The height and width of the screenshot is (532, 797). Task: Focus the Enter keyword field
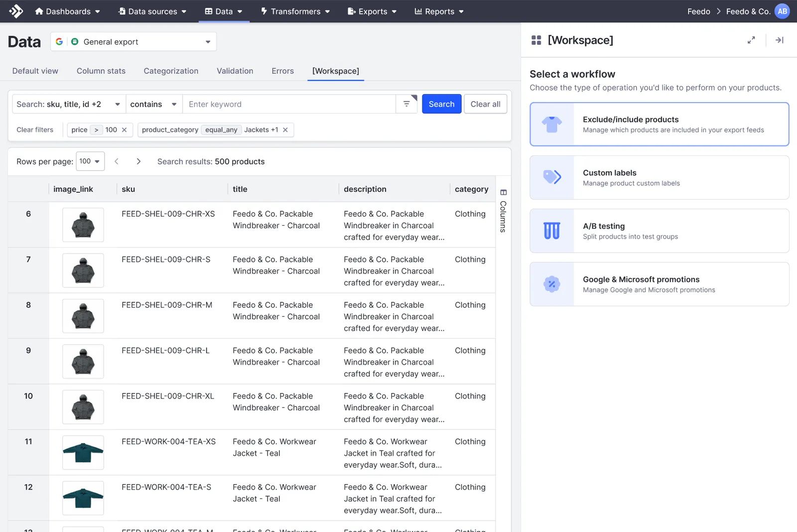289,104
